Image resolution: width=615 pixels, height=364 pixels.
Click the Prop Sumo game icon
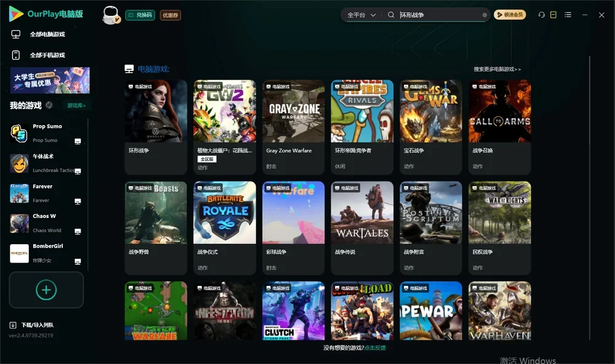tap(19, 133)
